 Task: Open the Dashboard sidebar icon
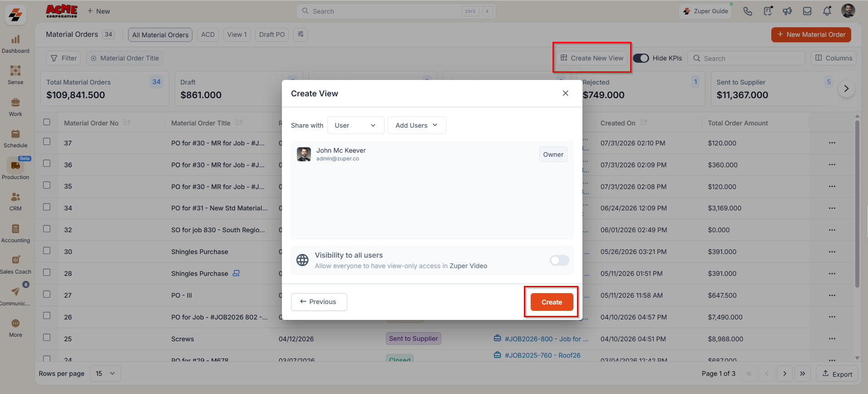coord(15,44)
